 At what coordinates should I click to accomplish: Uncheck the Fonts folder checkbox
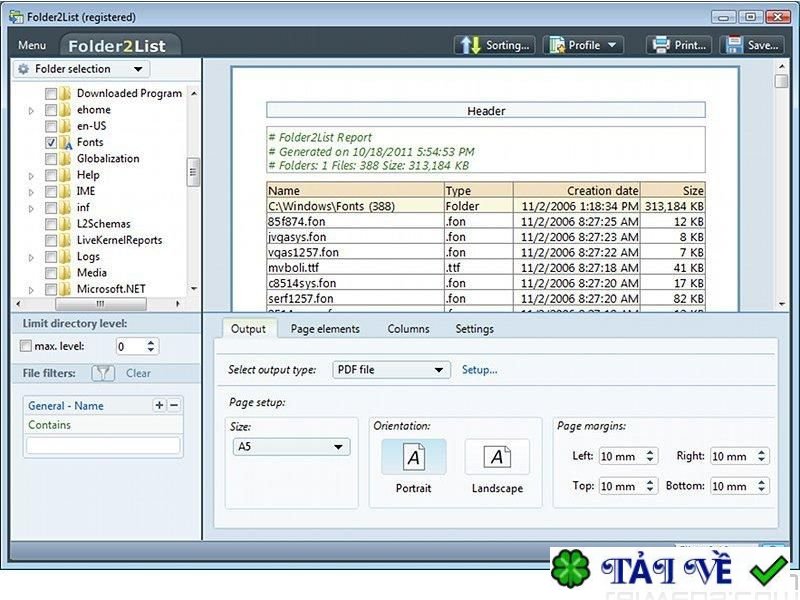click(51, 143)
